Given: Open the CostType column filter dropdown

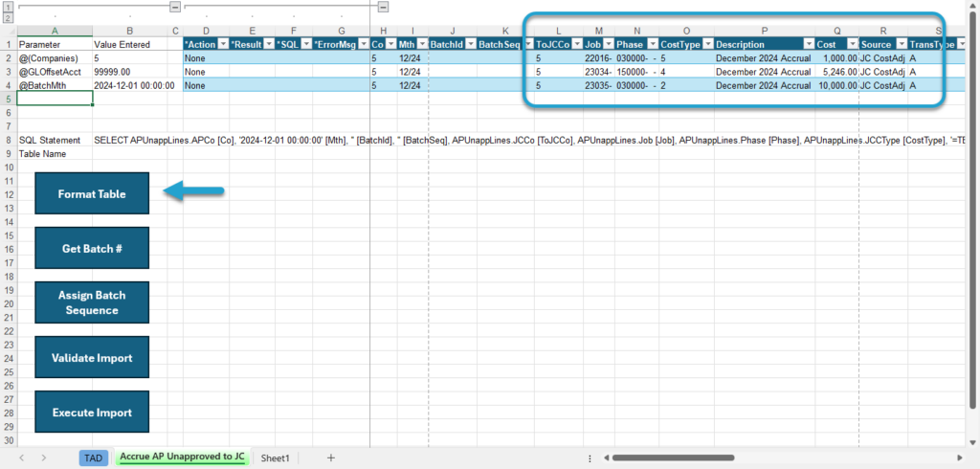Looking at the screenshot, I should point(708,44).
